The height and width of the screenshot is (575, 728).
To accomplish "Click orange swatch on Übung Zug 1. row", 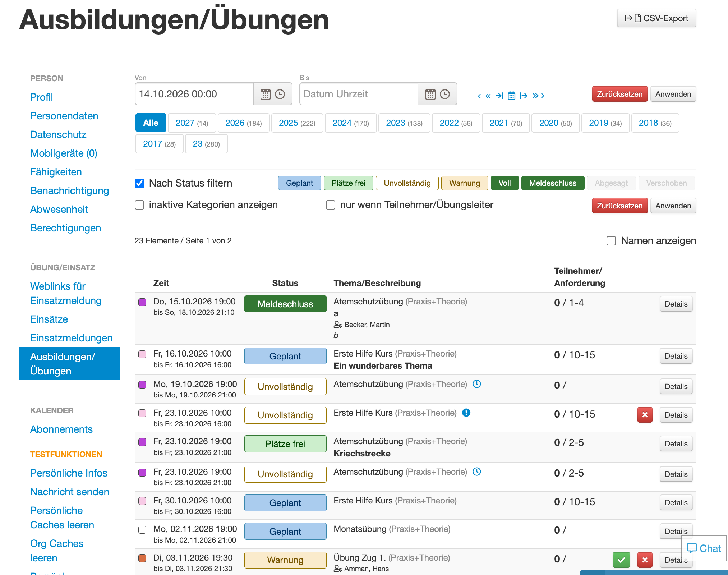I will (x=142, y=558).
